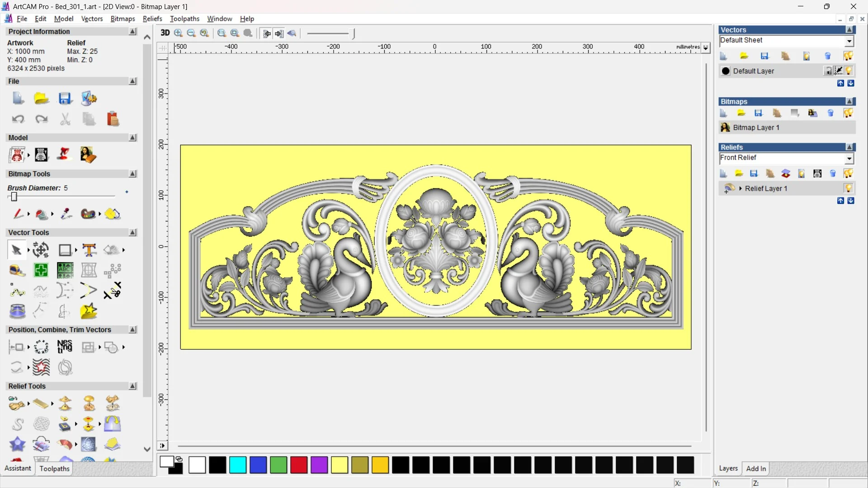
Task: Select the cyan color swatch
Action: 238,465
